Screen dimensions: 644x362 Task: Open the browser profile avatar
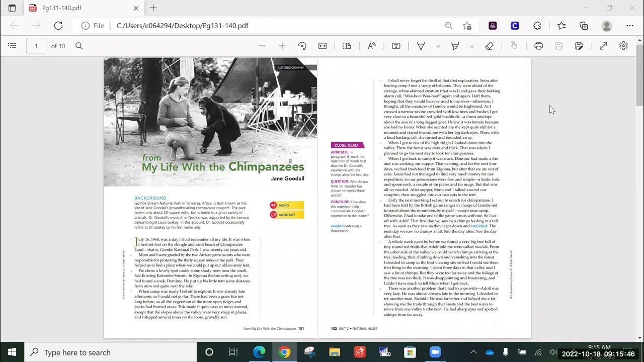point(607,26)
